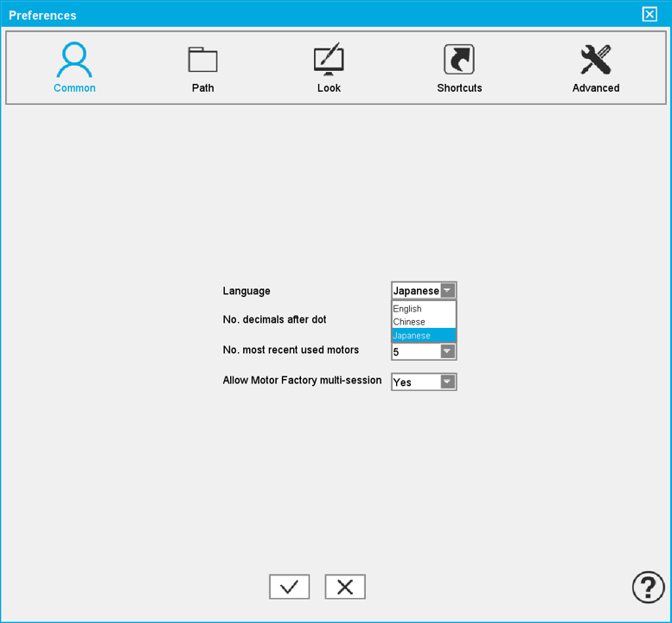Collapse the Language dropdown arrow
This screenshot has height=623, width=672.
(x=447, y=291)
